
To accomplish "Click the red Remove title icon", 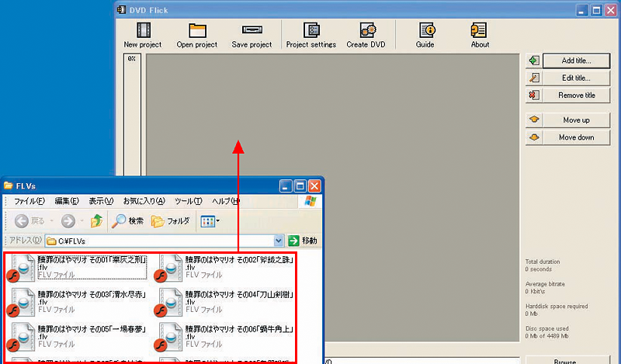I will pyautogui.click(x=534, y=95).
